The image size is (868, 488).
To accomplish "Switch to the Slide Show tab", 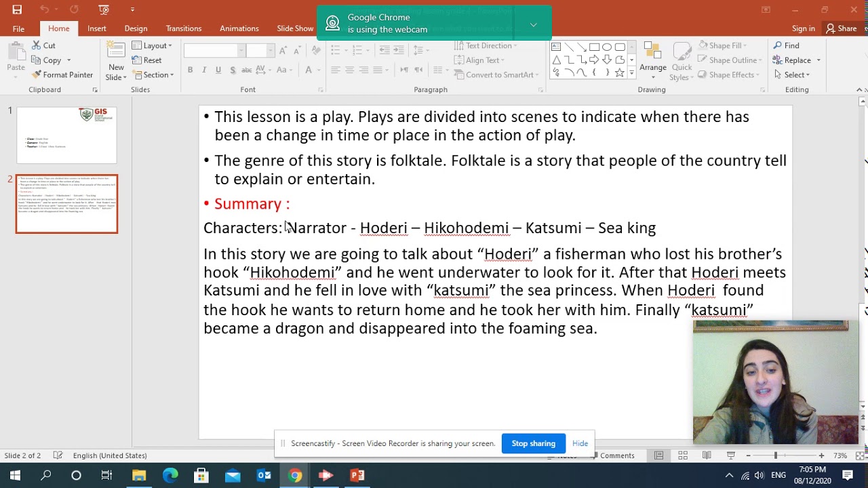I will click(x=295, y=28).
